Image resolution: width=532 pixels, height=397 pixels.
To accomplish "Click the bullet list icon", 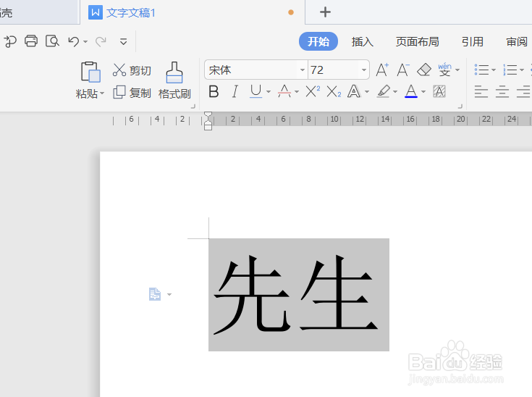I will tap(481, 70).
